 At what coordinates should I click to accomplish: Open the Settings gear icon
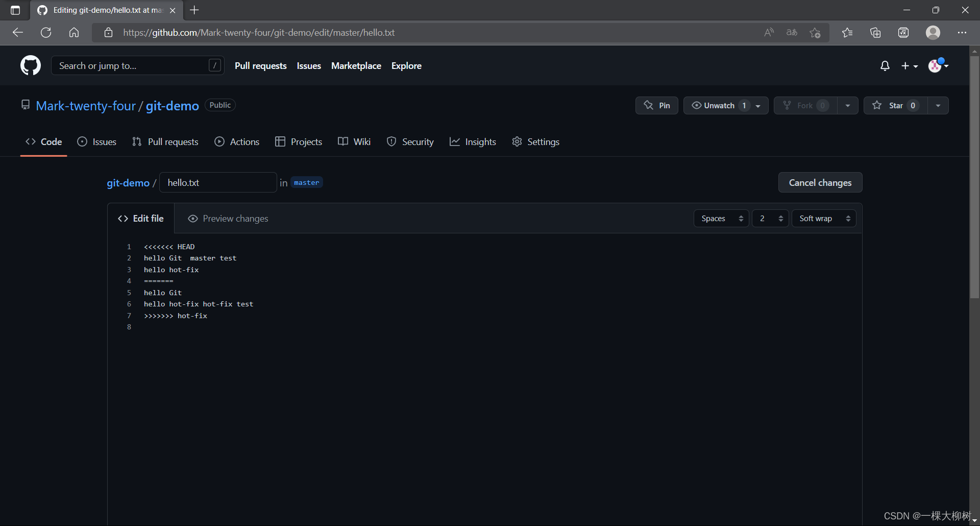click(517, 141)
